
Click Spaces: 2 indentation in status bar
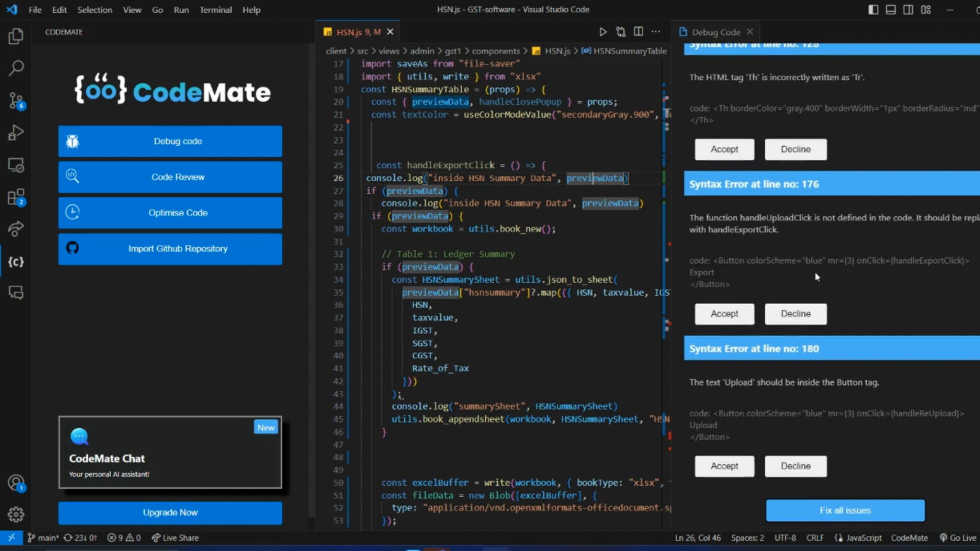click(748, 538)
